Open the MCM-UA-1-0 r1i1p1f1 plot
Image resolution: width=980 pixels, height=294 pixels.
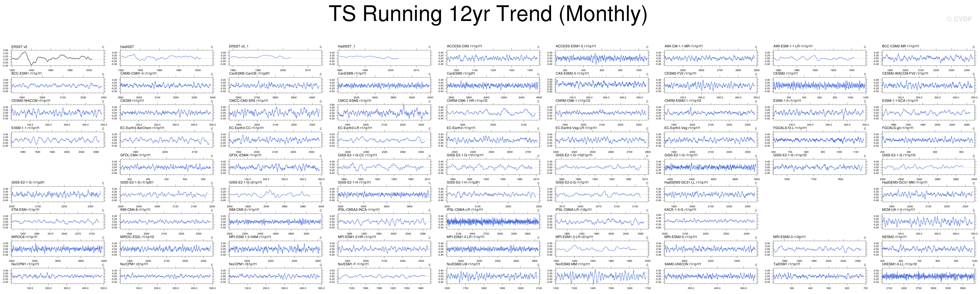coord(928,222)
